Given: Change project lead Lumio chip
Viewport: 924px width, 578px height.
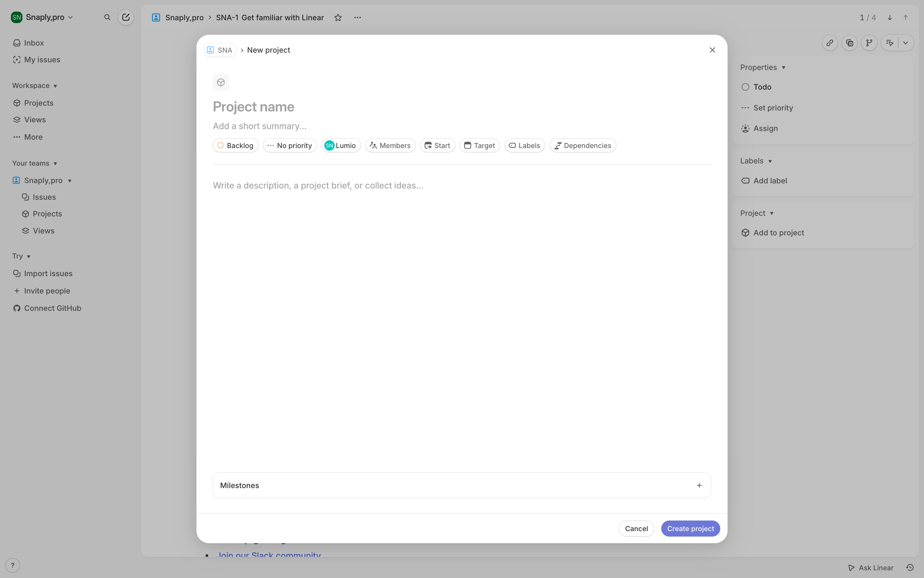Looking at the screenshot, I should pyautogui.click(x=341, y=145).
